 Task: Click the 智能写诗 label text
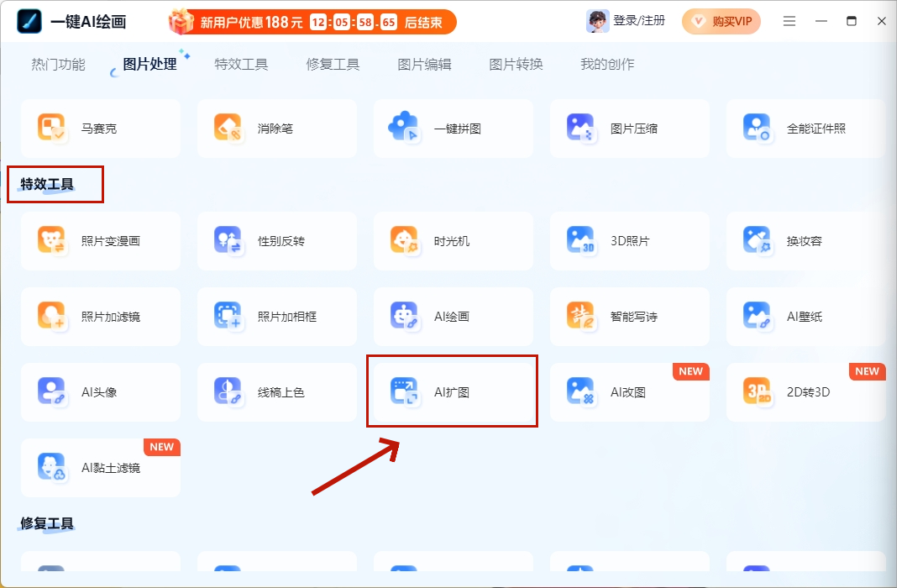coord(634,317)
